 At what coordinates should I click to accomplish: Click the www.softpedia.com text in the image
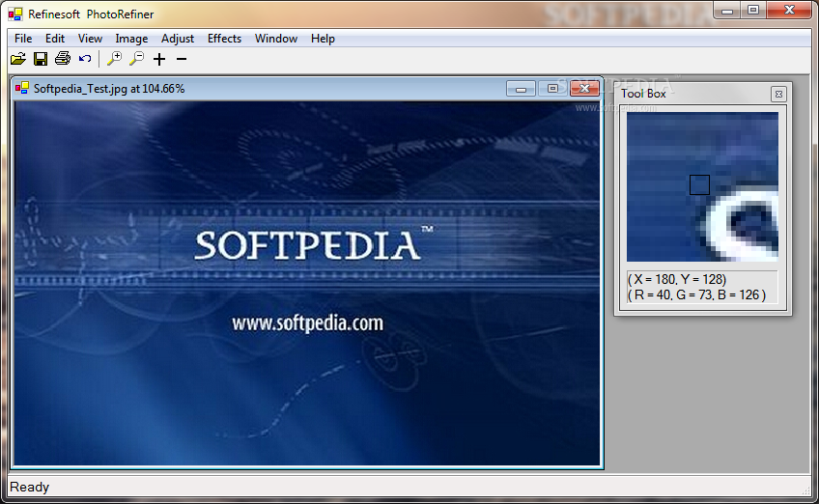[308, 323]
